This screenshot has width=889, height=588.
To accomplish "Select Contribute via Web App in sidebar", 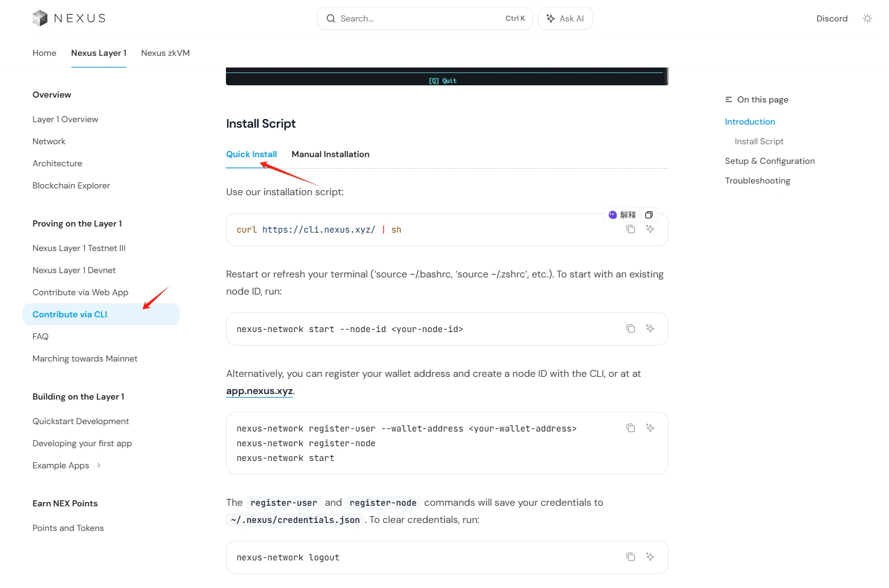I will [80, 292].
